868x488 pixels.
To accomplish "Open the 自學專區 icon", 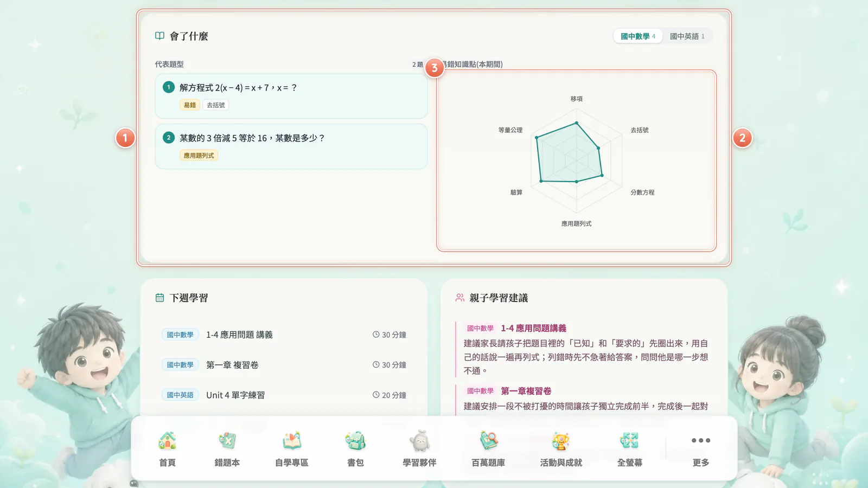I will click(x=292, y=441).
